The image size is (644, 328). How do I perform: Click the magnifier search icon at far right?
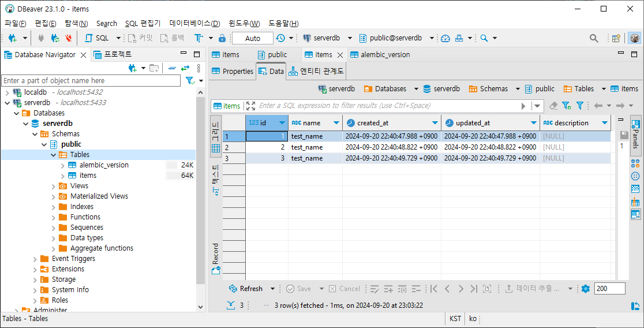[x=594, y=38]
